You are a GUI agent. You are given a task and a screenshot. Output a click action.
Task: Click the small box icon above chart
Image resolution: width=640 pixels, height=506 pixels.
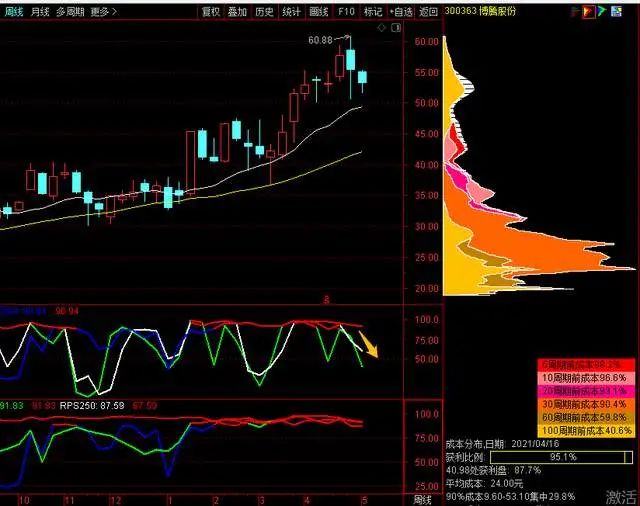[x=396, y=28]
